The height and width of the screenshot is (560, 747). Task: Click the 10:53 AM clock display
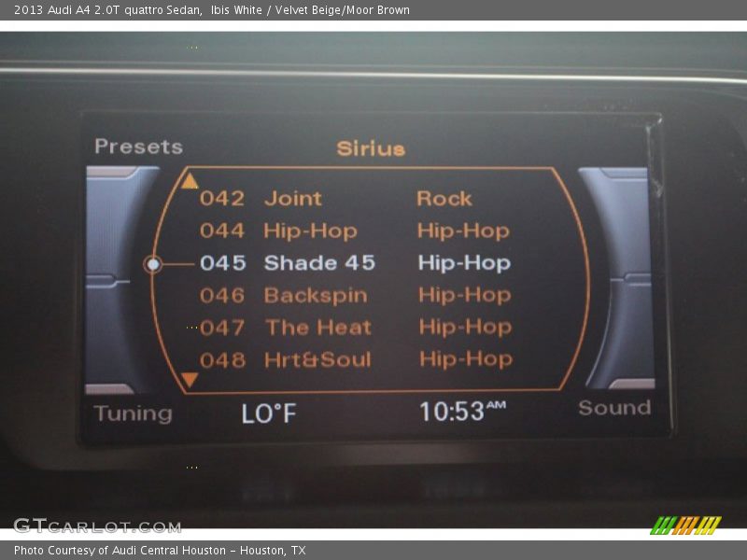pyautogui.click(x=462, y=412)
